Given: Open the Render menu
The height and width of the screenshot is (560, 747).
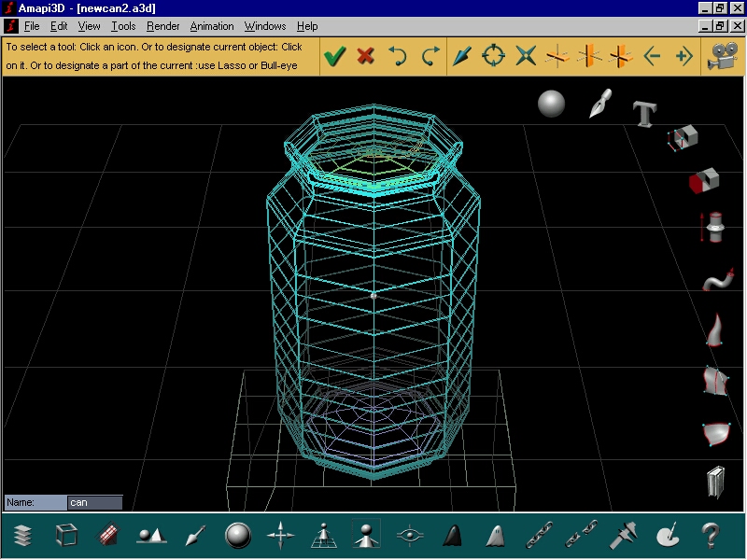Looking at the screenshot, I should 162,26.
